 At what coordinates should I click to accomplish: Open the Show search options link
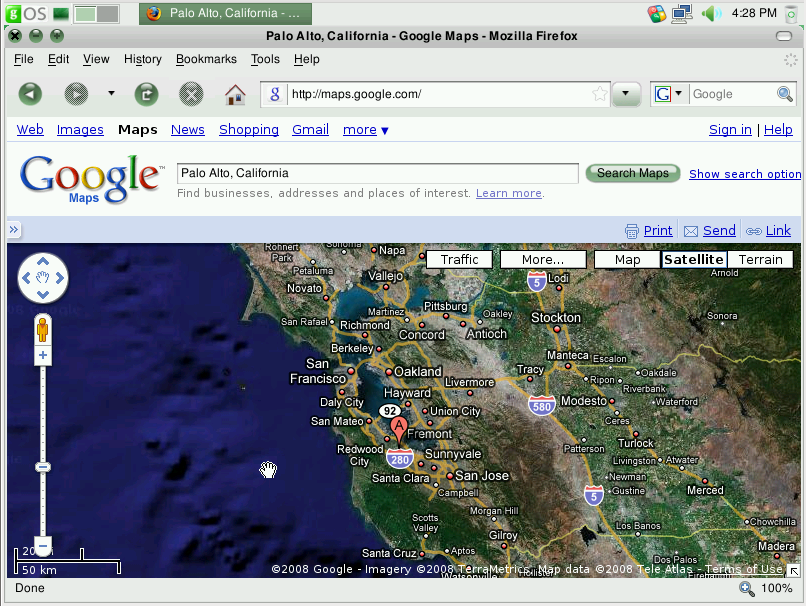point(745,174)
